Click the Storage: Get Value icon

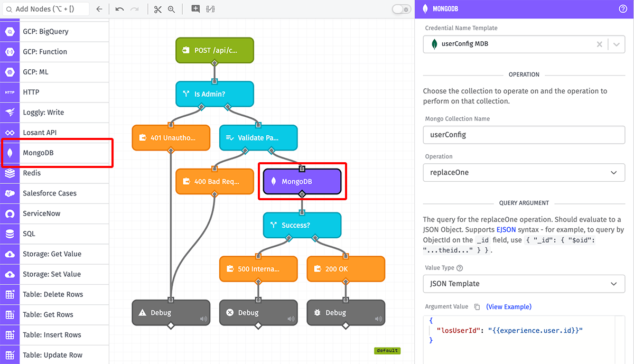point(10,254)
